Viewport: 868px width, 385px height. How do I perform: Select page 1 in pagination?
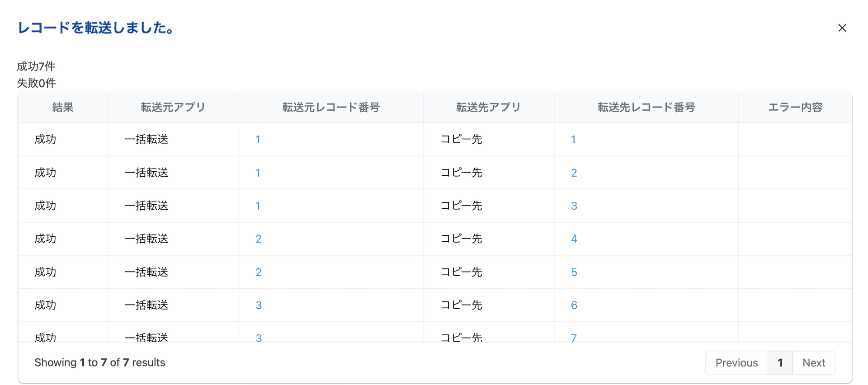point(780,362)
